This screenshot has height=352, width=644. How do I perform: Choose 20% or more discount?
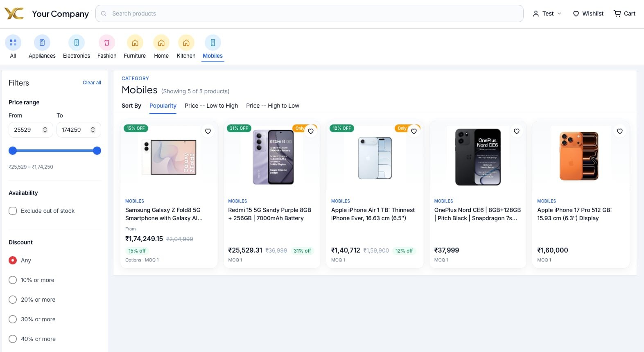point(13,300)
